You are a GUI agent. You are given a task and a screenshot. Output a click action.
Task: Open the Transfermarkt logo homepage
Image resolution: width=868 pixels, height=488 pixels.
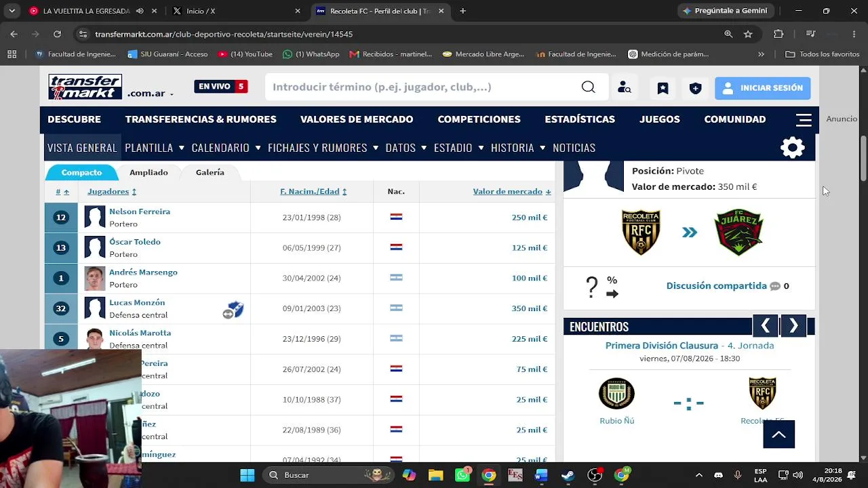point(85,87)
